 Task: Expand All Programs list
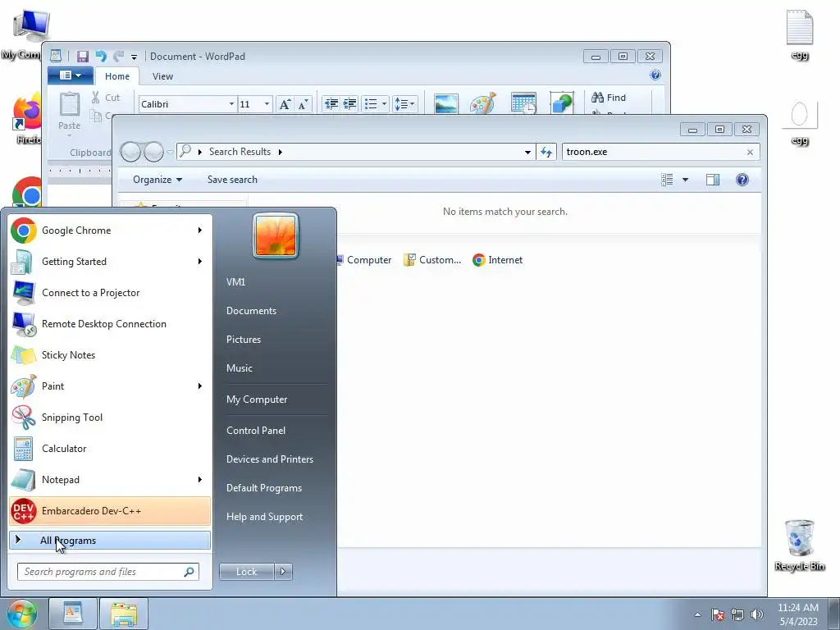110,541
